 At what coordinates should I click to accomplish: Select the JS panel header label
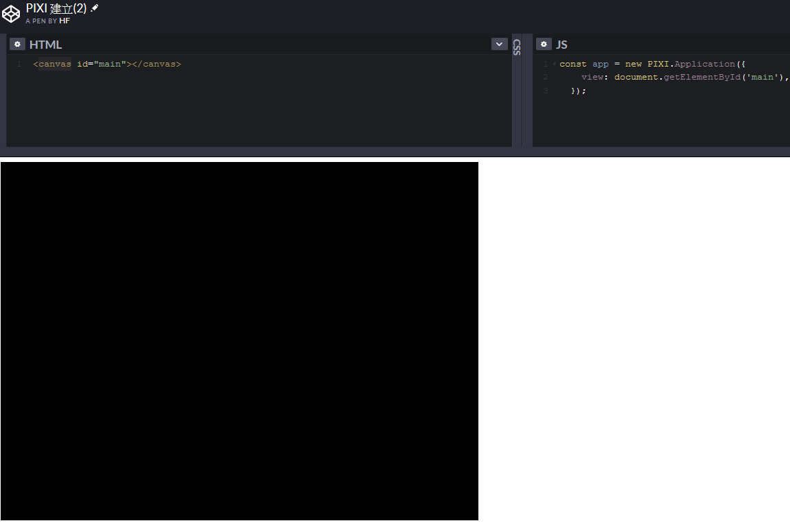[561, 45]
